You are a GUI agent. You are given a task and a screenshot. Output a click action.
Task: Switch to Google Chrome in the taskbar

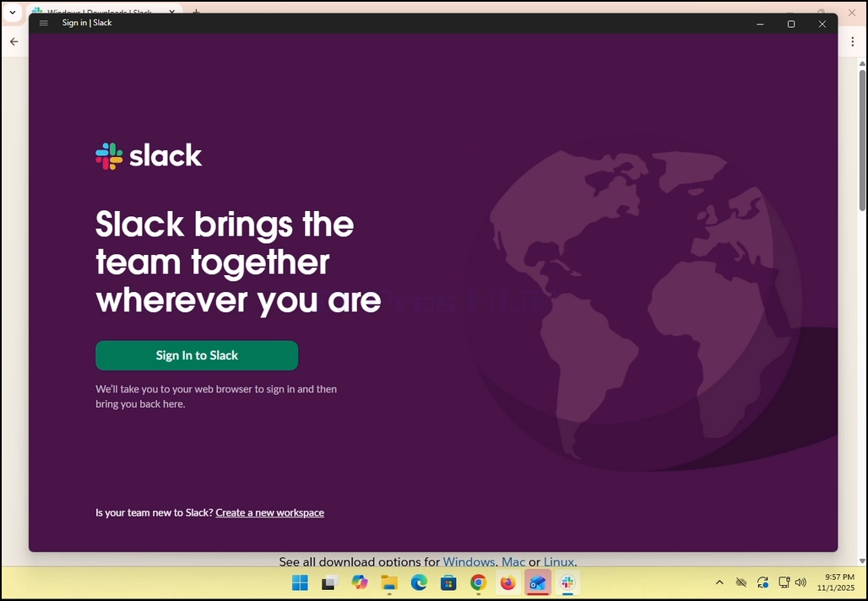pos(478,582)
